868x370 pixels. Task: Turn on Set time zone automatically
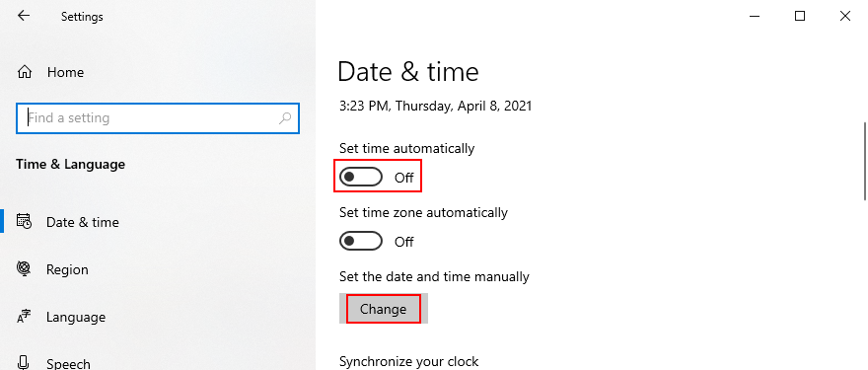[361, 242]
